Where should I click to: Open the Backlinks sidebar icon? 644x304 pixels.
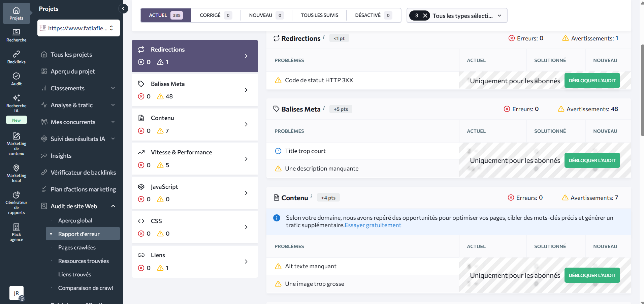click(x=16, y=57)
